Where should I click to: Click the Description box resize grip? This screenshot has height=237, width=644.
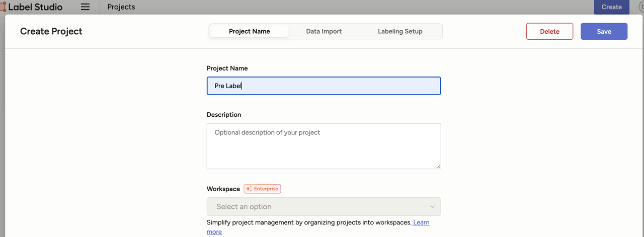(x=438, y=166)
